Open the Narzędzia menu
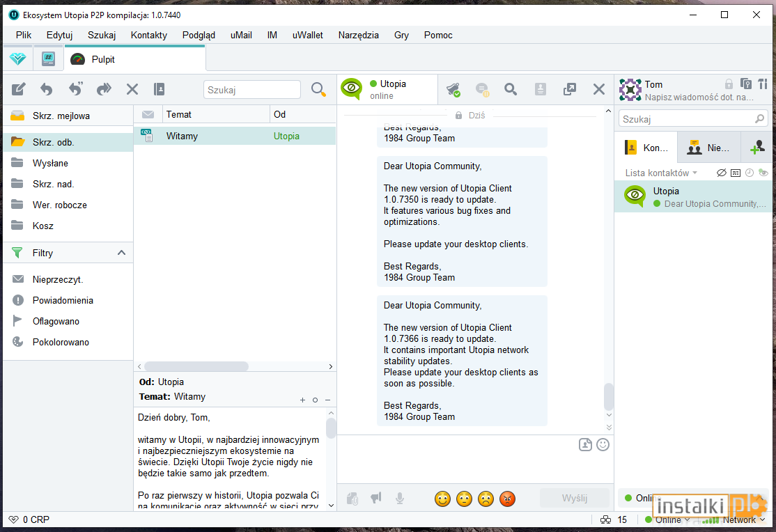The height and width of the screenshot is (532, 776). pos(358,35)
